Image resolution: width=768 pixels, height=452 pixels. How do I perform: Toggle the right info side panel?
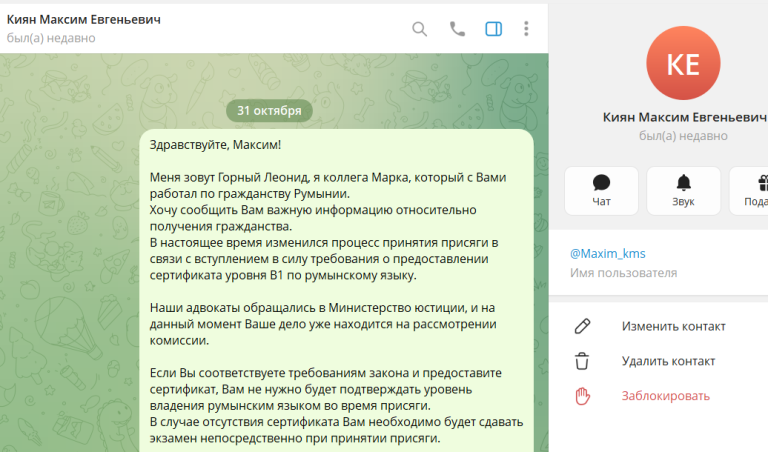click(493, 29)
